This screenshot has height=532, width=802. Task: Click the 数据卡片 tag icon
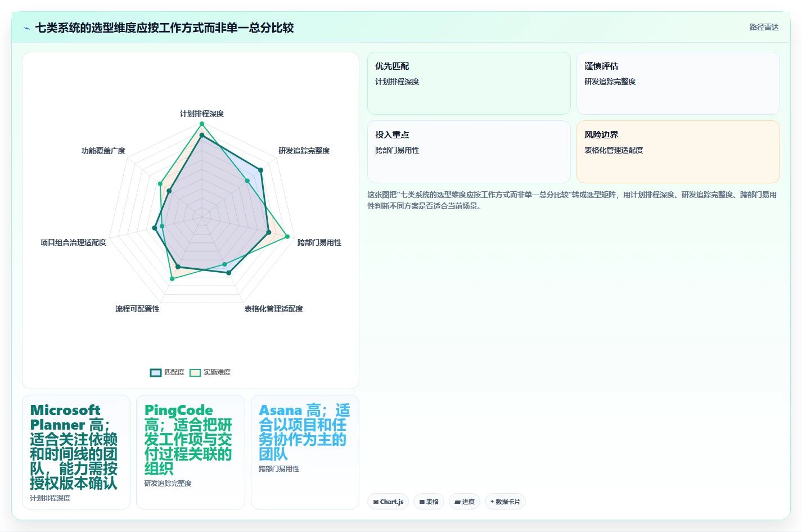[492, 502]
